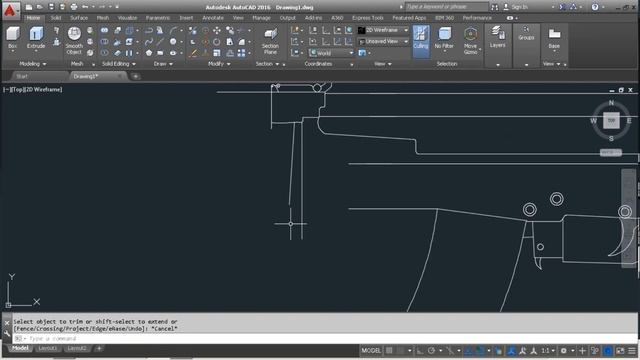Switch to the Layout2 tab
Image resolution: width=640 pixels, height=360 pixels.
pos(77,348)
